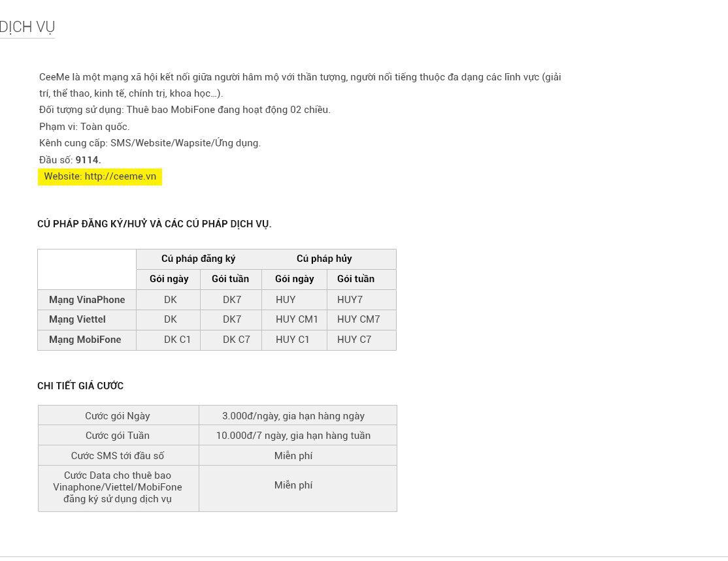Screen dimensions: 728x561
Task: Click the CeeMe intro paragraph
Action: point(300,86)
